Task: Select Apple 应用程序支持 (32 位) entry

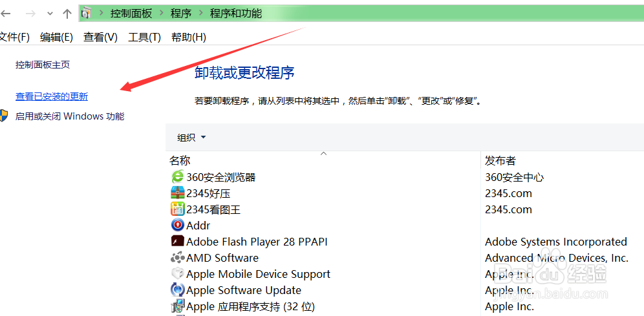Action: (x=250, y=306)
